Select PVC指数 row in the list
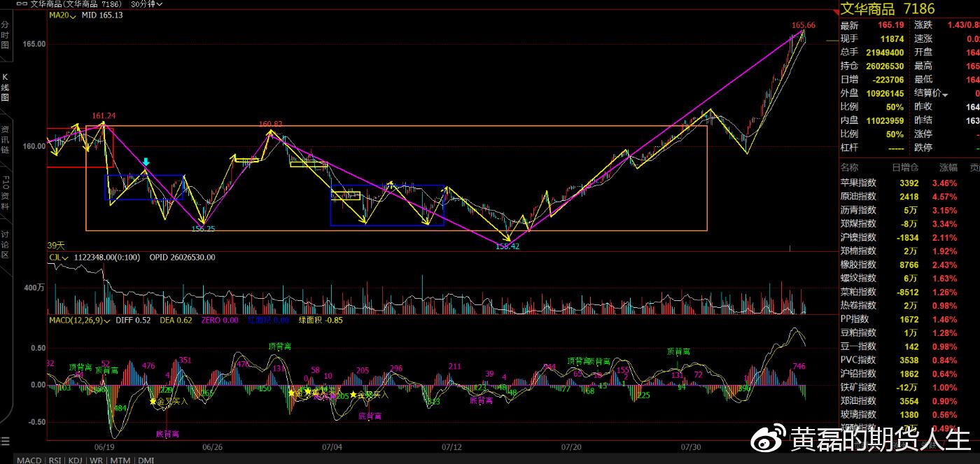 point(909,360)
